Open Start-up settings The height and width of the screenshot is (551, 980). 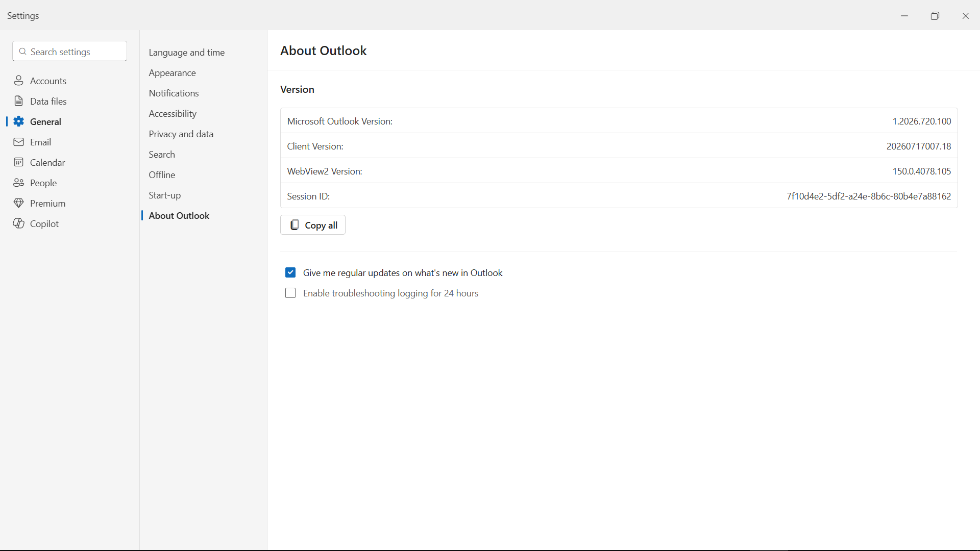(165, 195)
